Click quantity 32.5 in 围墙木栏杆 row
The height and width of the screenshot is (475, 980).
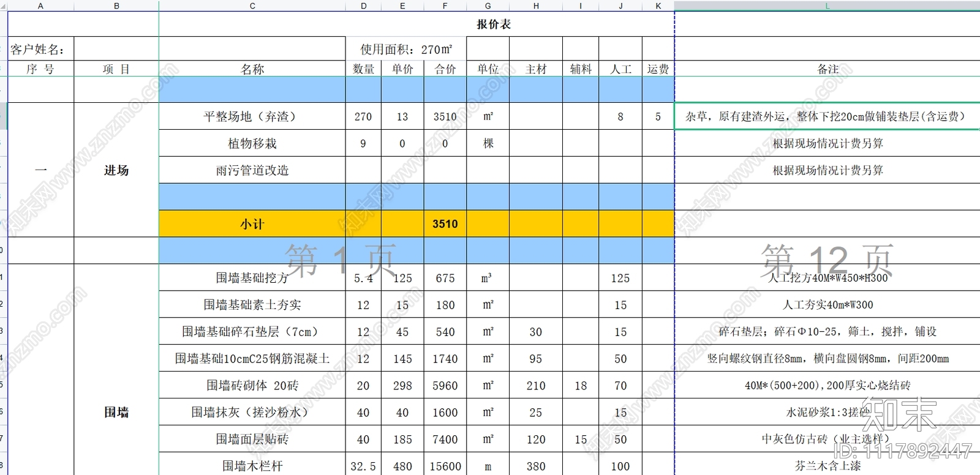click(363, 465)
